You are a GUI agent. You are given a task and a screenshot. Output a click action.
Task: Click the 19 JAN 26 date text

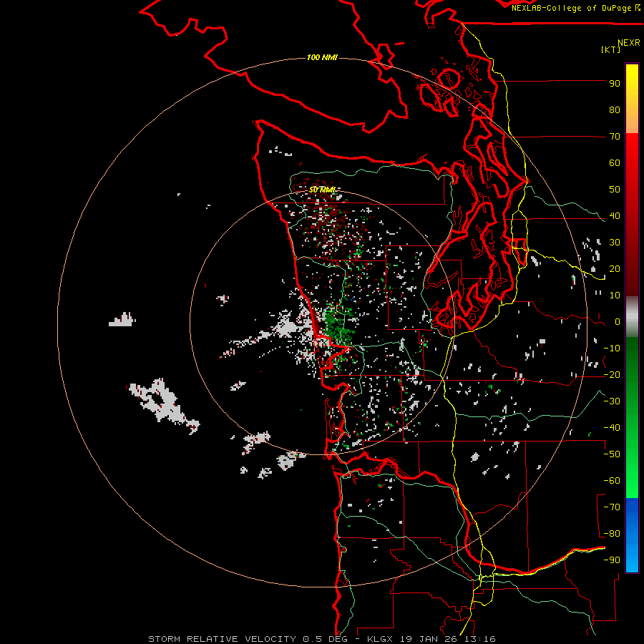(x=429, y=639)
